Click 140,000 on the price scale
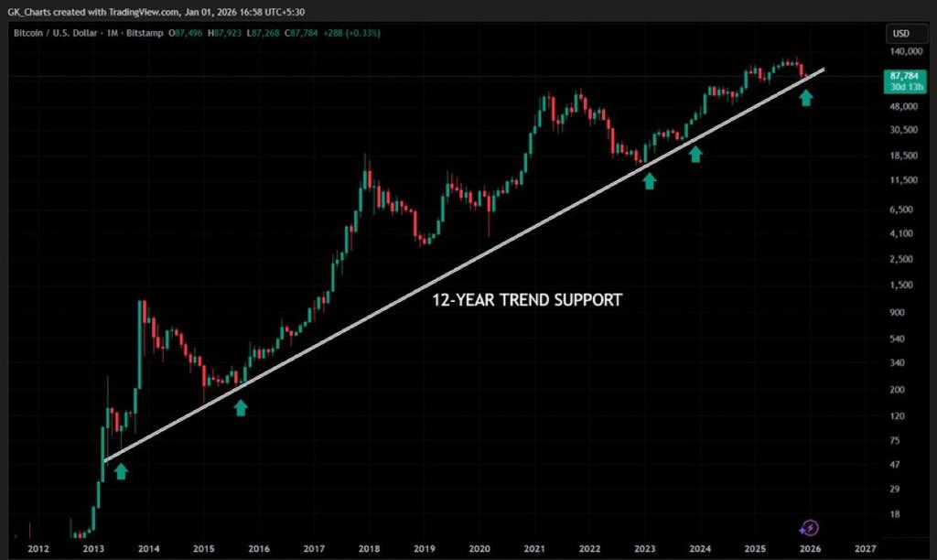Image resolution: width=937 pixels, height=560 pixels. click(907, 52)
